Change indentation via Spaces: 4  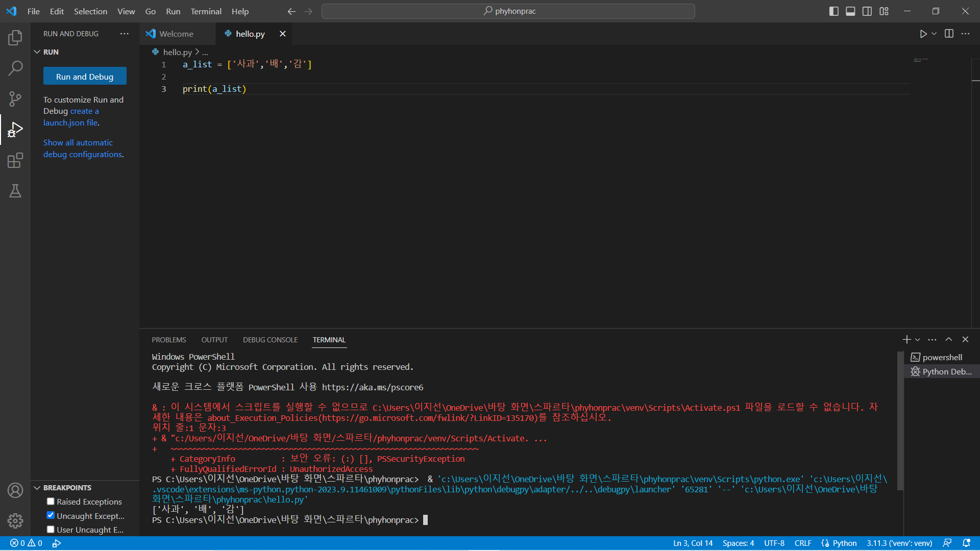738,543
